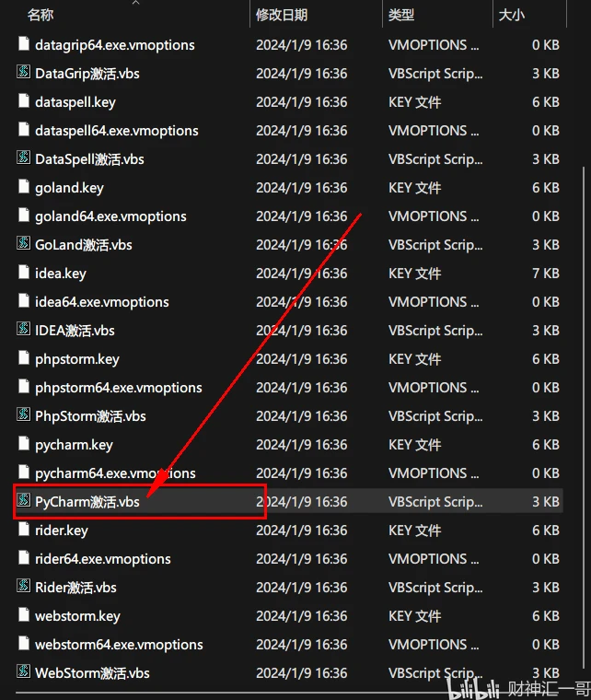Select the file name pycharm.key

pos(74,445)
